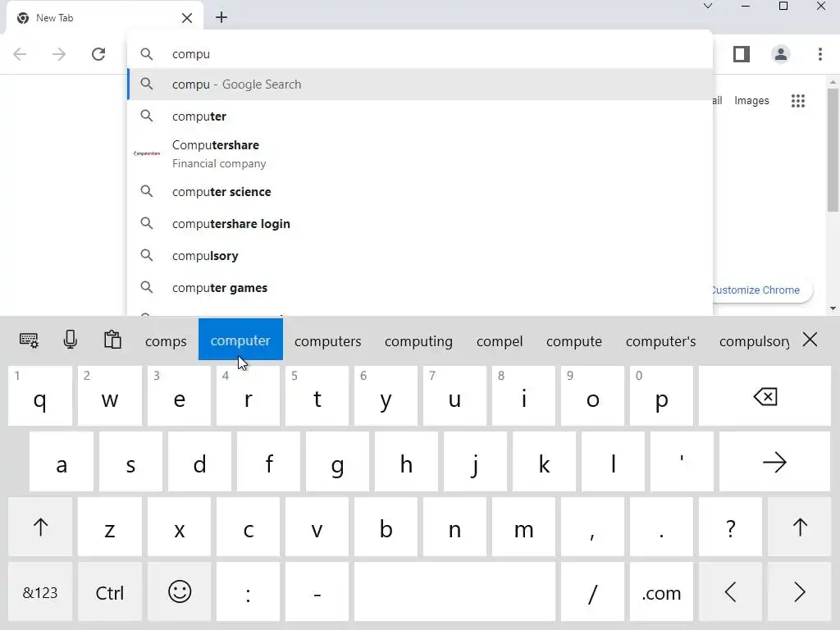840x630 pixels.
Task: Tap the slash key
Action: pos(592,592)
